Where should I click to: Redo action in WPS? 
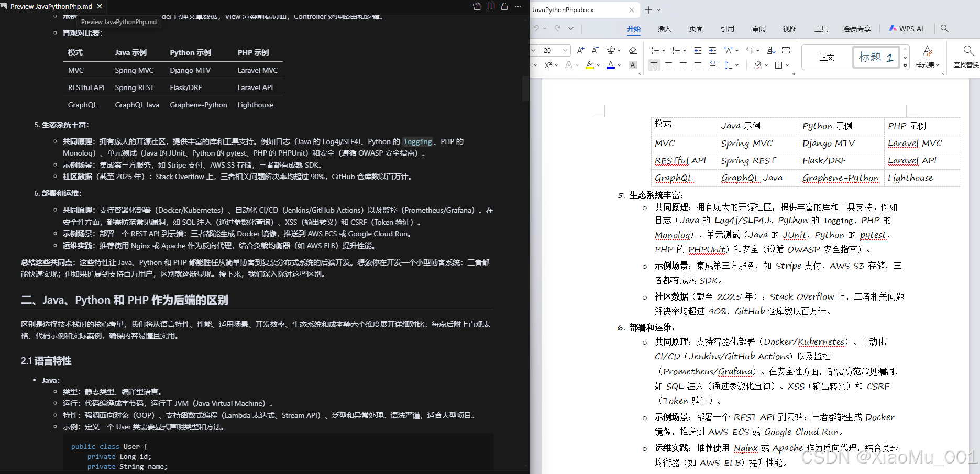[557, 29]
